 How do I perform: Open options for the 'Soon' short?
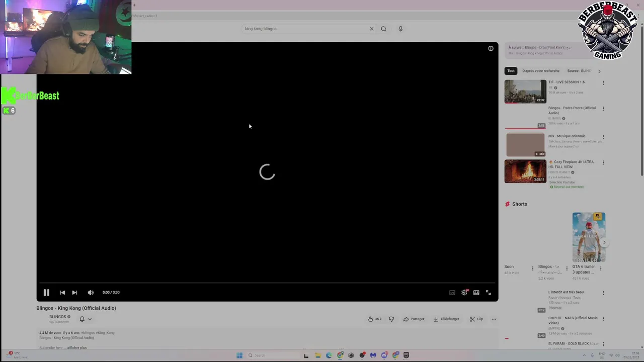coord(532,268)
